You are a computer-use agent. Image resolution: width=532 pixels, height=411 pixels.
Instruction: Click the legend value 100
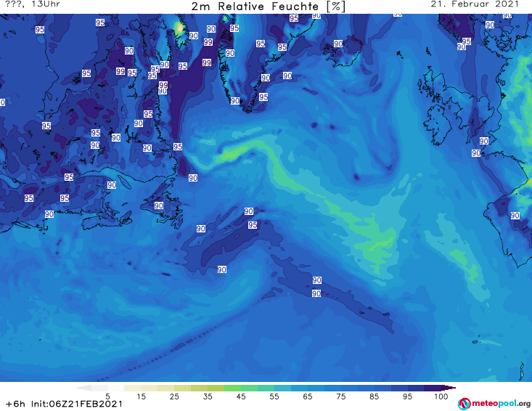pyautogui.click(x=441, y=396)
